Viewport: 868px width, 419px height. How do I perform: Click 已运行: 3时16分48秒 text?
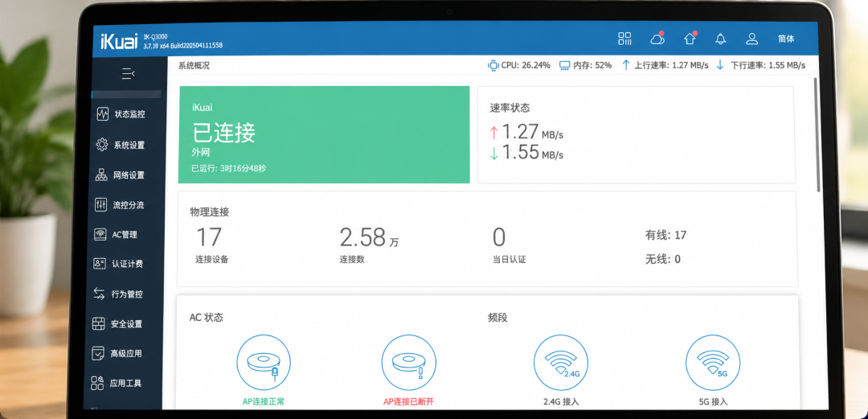pyautogui.click(x=228, y=168)
